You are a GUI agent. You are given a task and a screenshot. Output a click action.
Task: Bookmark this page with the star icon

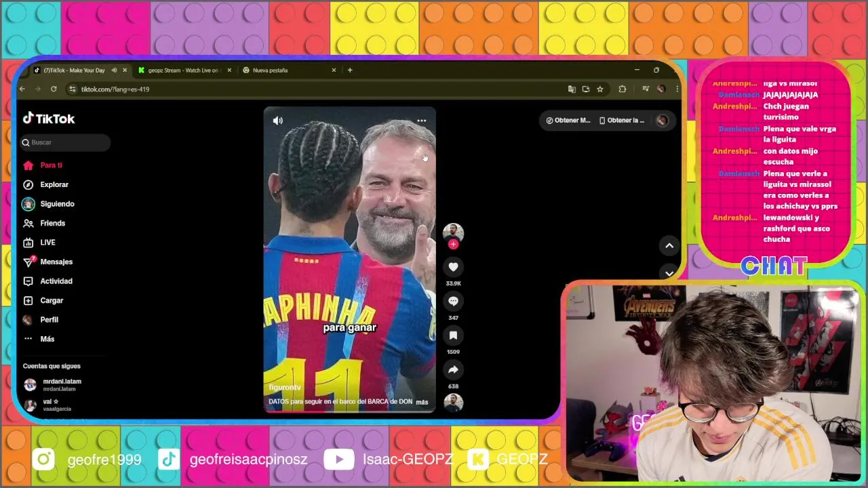coord(600,89)
